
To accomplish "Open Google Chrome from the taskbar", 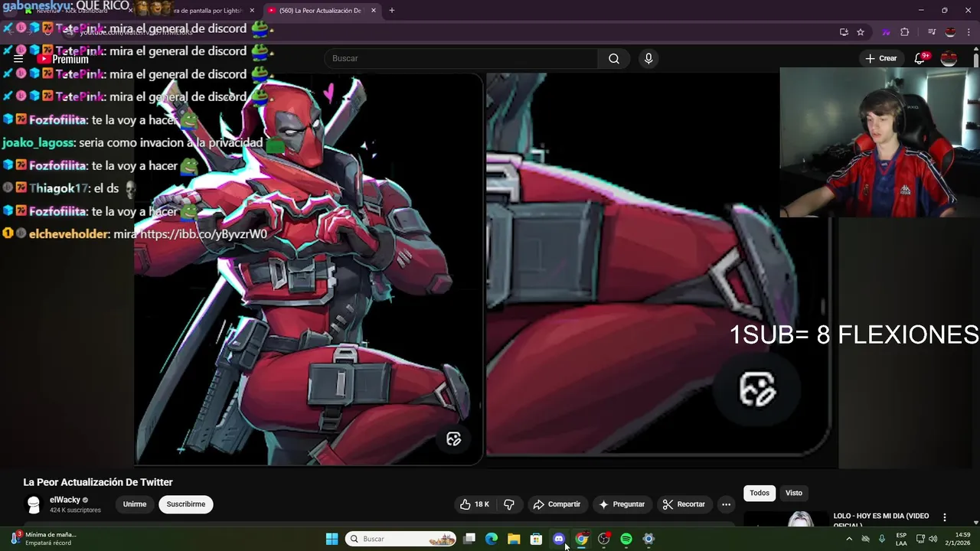I will tap(581, 539).
